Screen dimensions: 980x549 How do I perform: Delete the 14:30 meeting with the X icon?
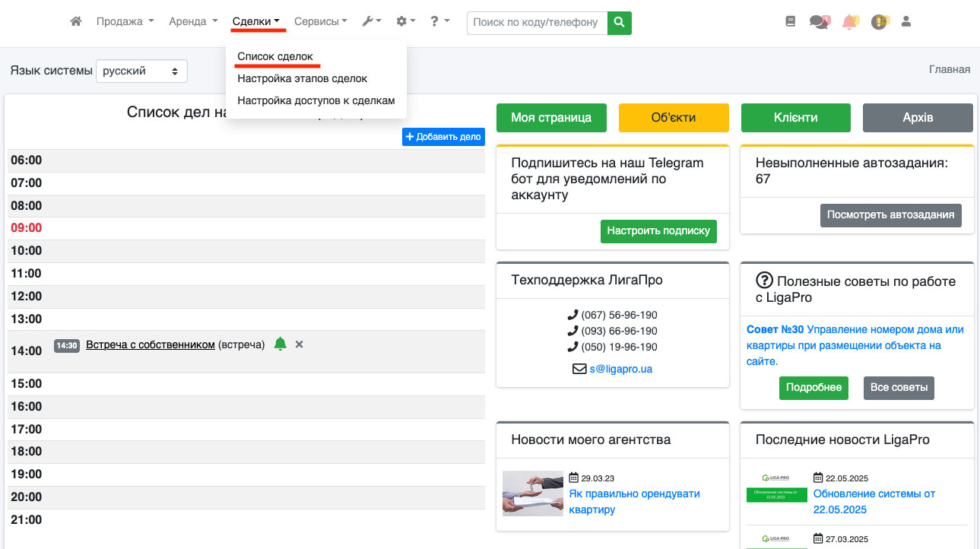pyautogui.click(x=299, y=344)
